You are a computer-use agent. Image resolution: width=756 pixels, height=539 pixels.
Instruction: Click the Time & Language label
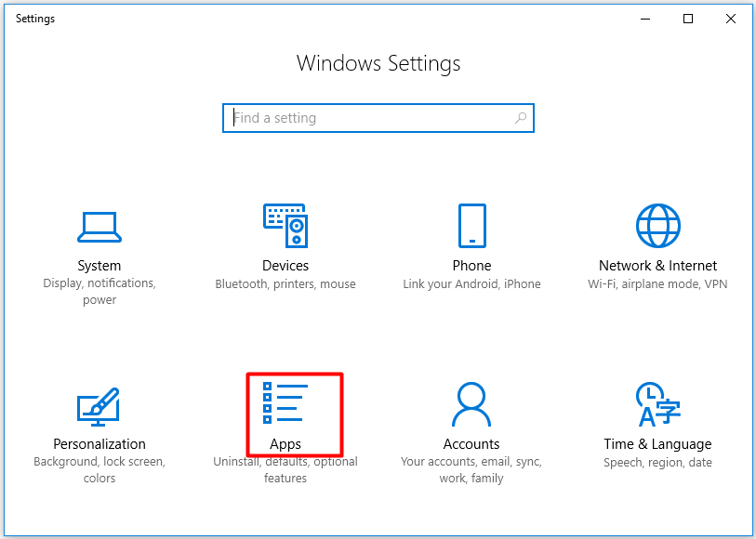pos(657,444)
